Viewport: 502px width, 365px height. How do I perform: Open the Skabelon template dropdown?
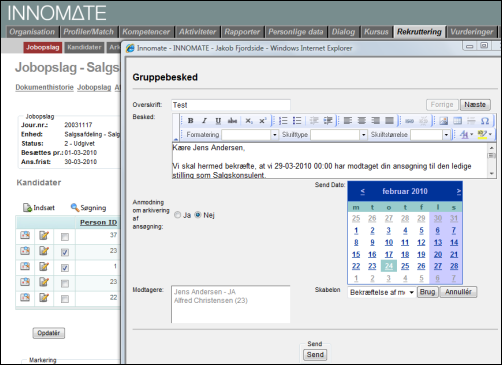coord(382,292)
